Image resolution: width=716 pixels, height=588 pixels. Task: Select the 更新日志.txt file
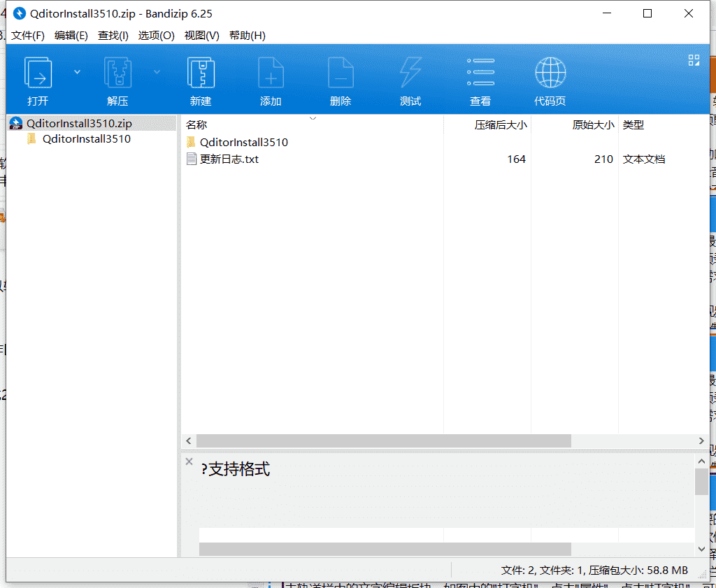(229, 159)
